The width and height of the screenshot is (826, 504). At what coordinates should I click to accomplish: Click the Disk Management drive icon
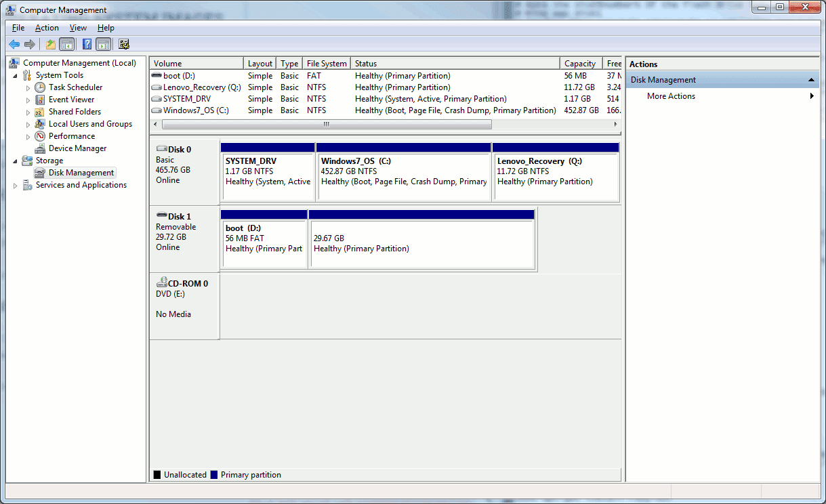click(40, 173)
